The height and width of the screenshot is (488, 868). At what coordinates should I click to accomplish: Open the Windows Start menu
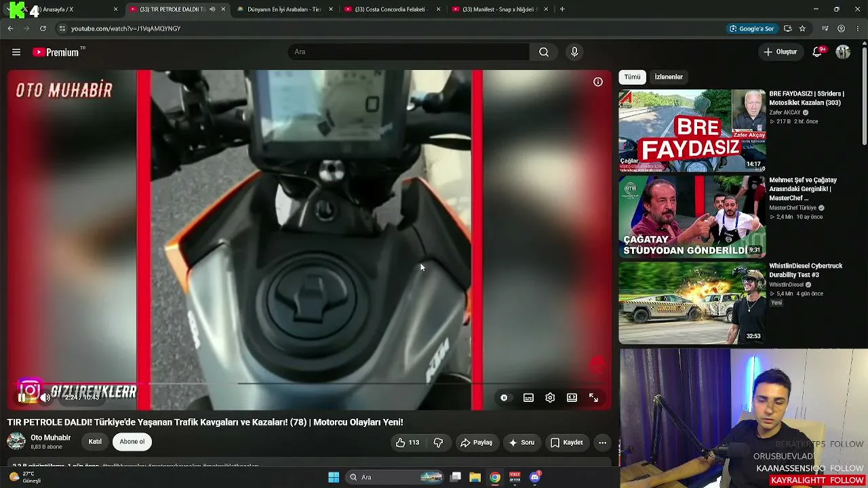point(334,477)
